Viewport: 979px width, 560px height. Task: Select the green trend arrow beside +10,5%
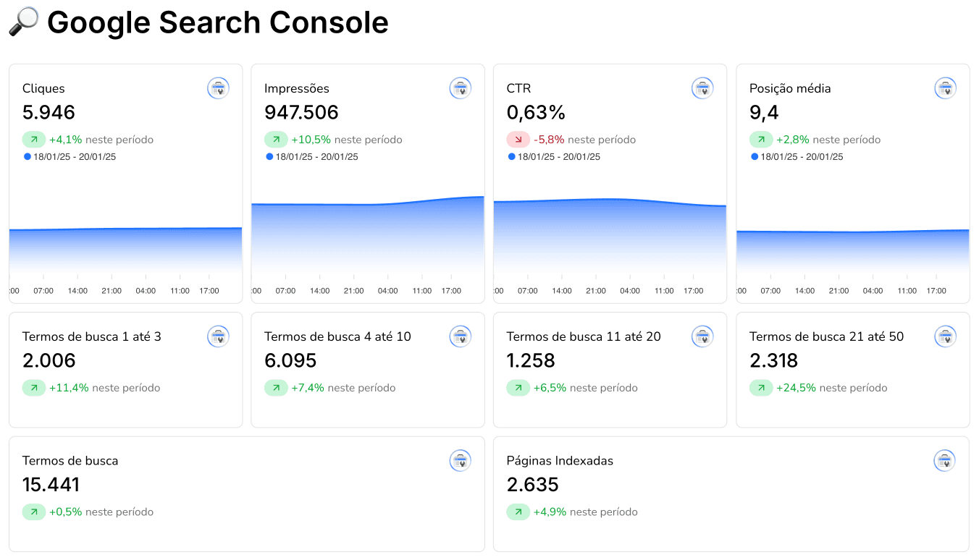[x=276, y=140]
